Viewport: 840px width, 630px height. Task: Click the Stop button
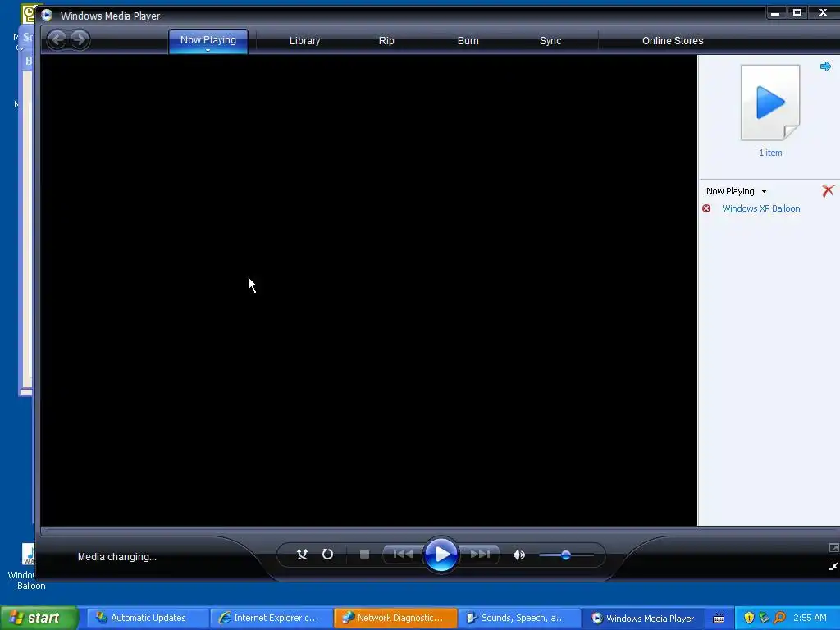pyautogui.click(x=364, y=555)
